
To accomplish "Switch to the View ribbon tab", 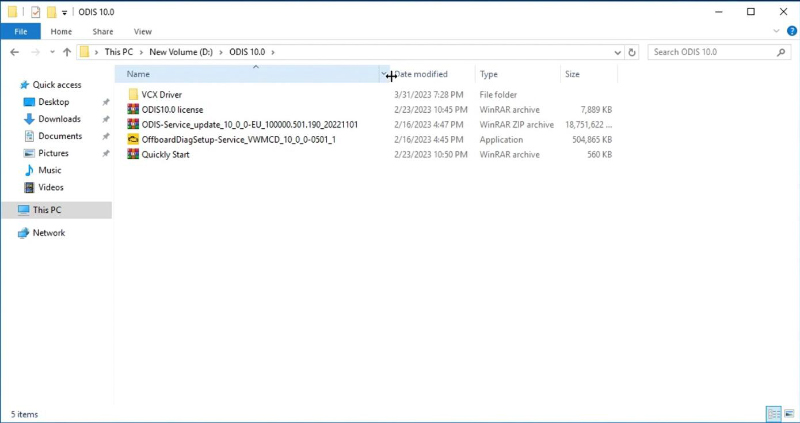I will [143, 32].
